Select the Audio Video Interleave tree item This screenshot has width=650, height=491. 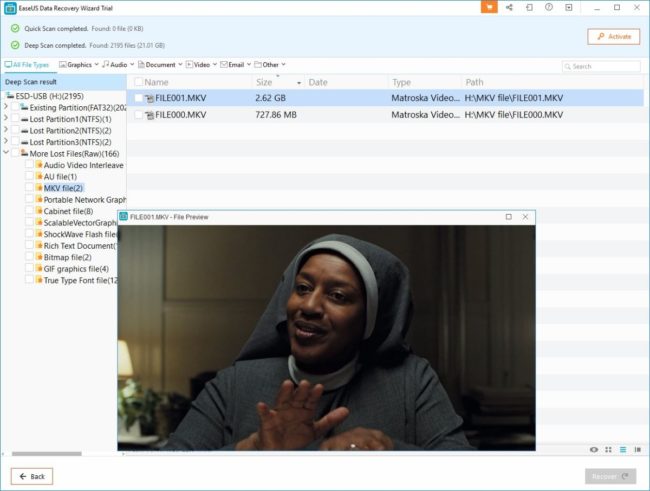tap(83, 165)
